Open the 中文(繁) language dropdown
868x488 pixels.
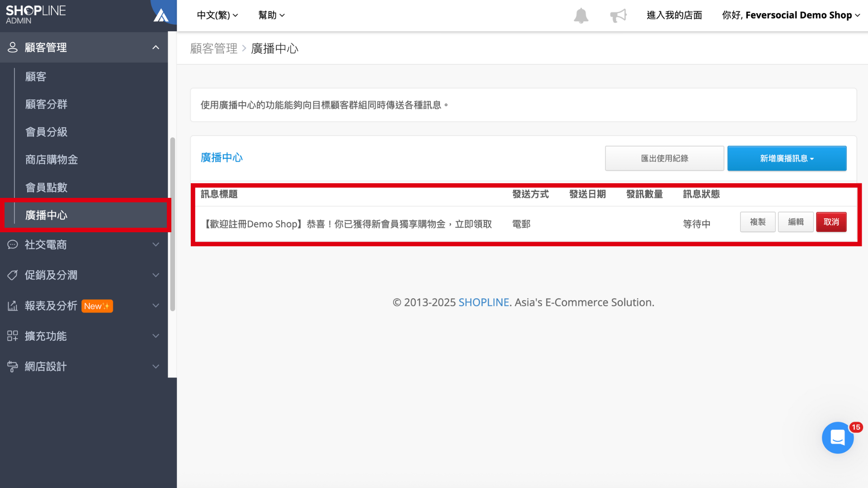click(217, 15)
